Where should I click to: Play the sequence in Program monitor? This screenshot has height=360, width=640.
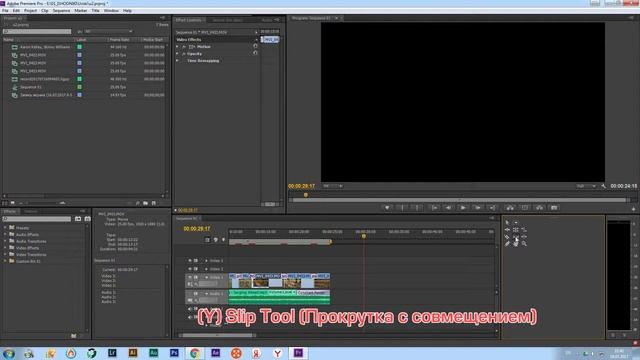[x=463, y=208]
